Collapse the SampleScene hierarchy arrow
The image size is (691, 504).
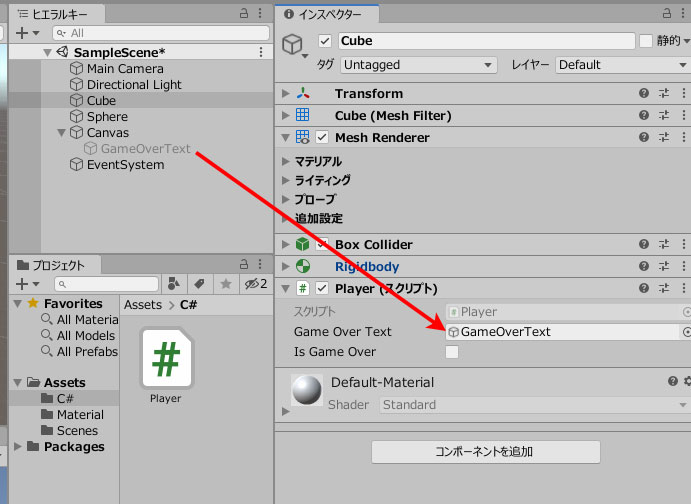pyautogui.click(x=48, y=52)
